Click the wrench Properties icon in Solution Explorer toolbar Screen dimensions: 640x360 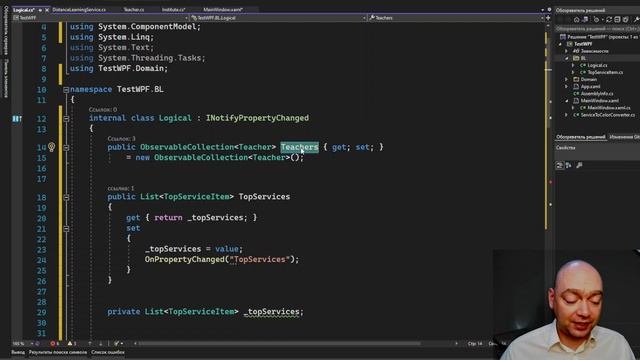point(636,19)
